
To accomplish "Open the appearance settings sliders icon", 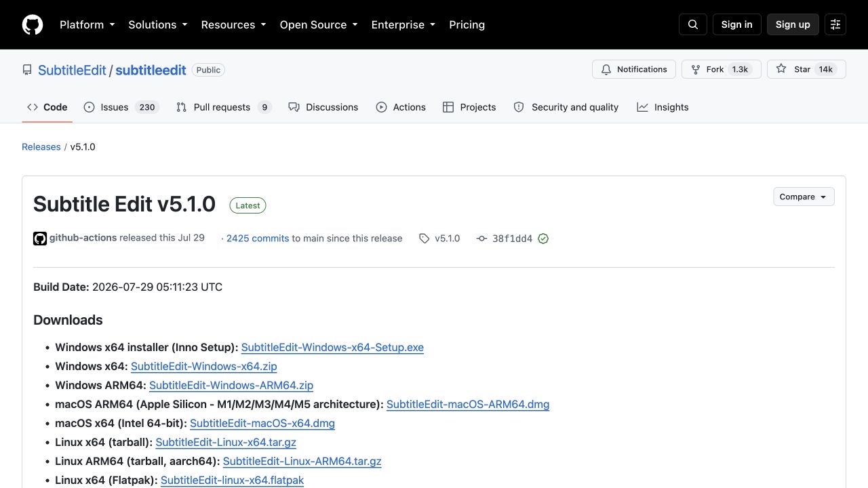I will (835, 24).
